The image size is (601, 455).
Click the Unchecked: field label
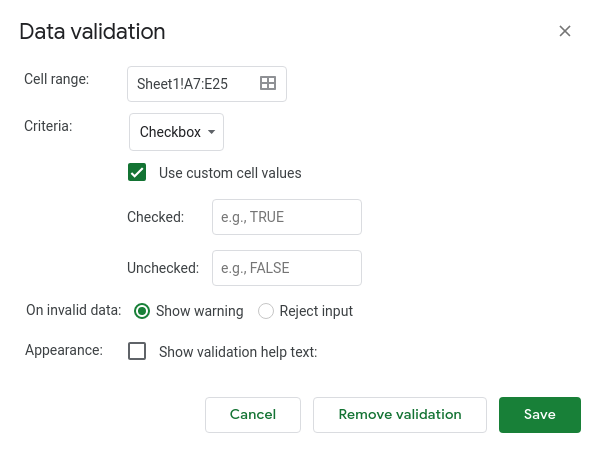pyautogui.click(x=163, y=268)
